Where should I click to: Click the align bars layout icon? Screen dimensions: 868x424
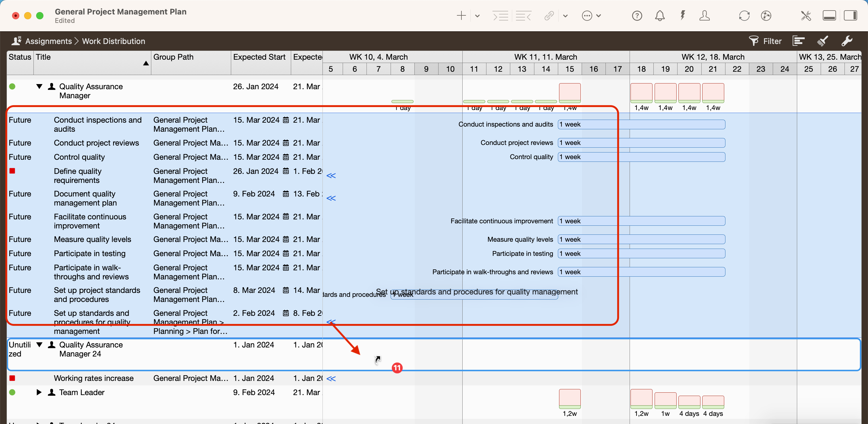pos(799,41)
